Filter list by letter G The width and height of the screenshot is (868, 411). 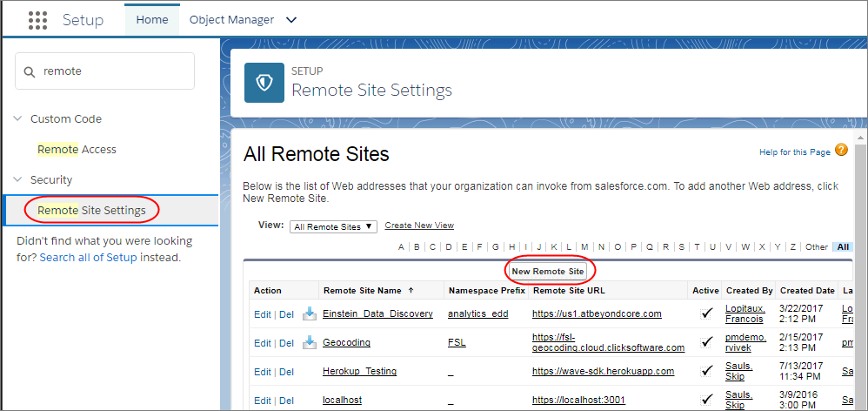point(496,247)
